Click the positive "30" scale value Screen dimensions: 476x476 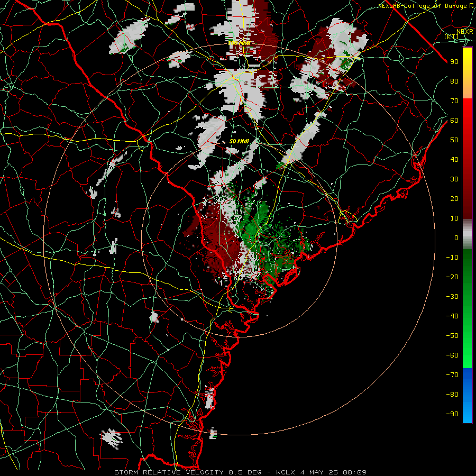coord(454,179)
